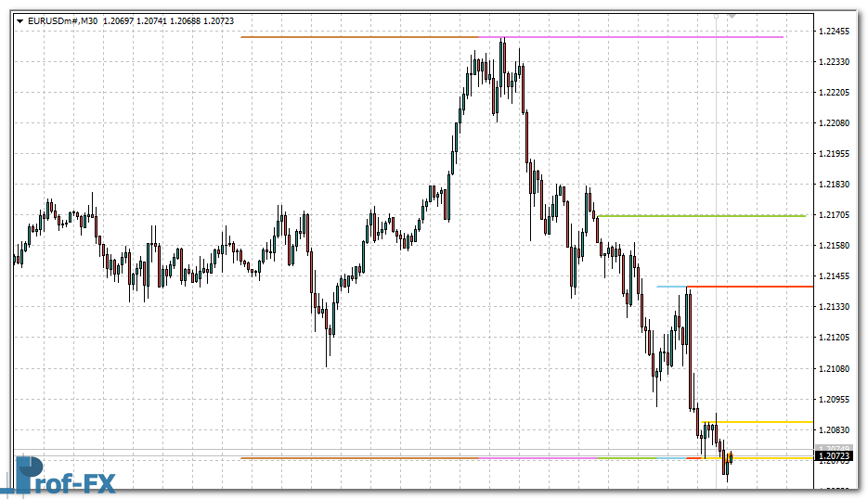This screenshot has height=499, width=868.
Task: Select the pink horizontal line at top
Action: point(650,37)
